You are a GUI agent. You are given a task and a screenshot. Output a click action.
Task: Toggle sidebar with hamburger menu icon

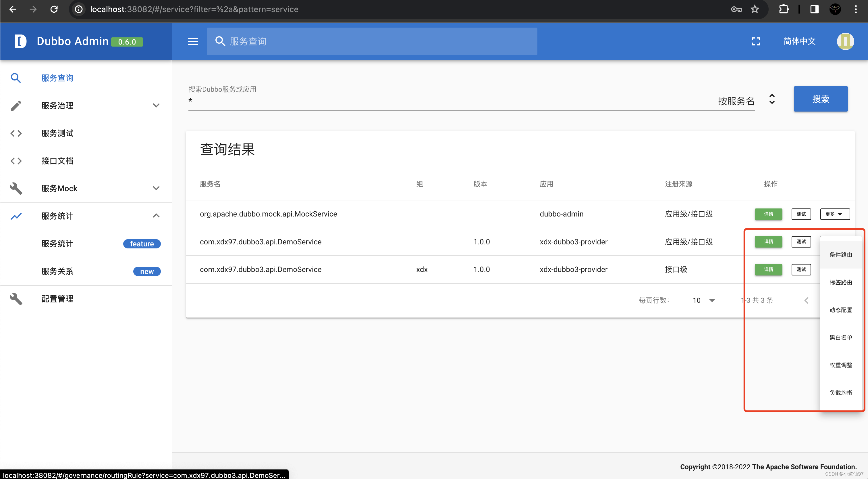tap(193, 41)
